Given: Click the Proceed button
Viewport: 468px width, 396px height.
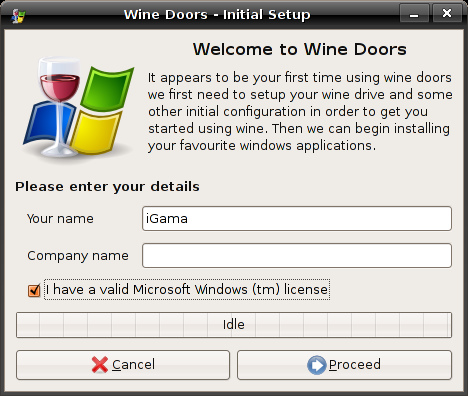Looking at the screenshot, I should coord(344,365).
